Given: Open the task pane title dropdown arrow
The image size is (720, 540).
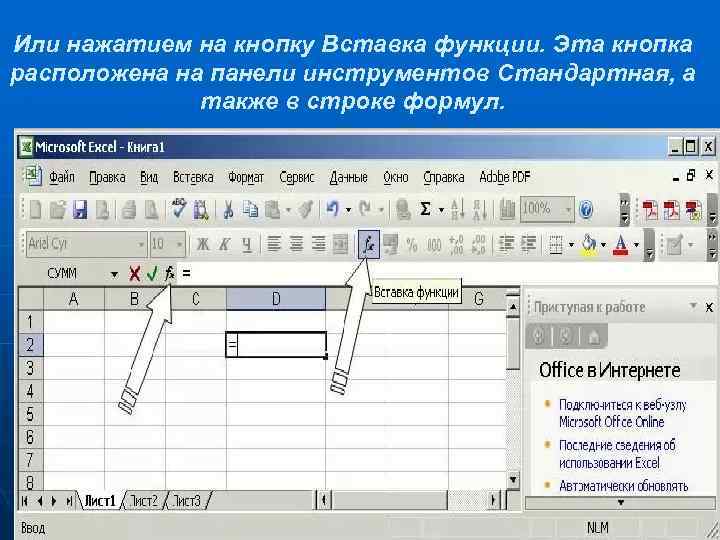Looking at the screenshot, I should [693, 306].
